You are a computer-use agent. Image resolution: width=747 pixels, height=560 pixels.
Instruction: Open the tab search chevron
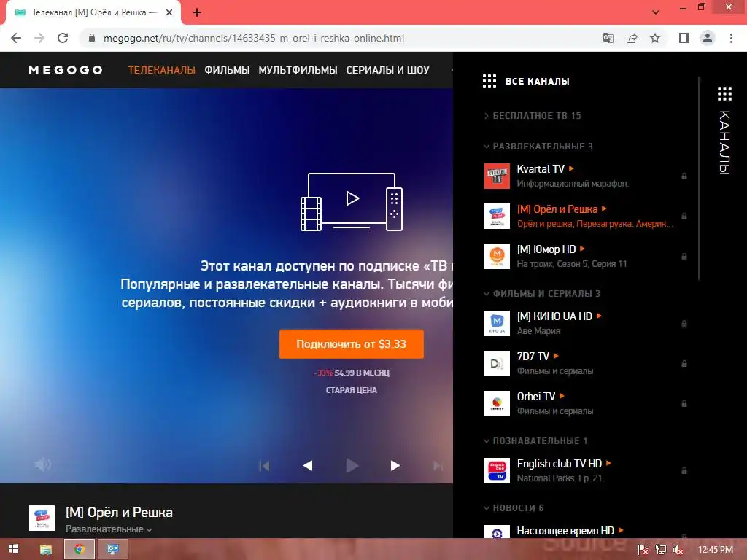(x=656, y=12)
